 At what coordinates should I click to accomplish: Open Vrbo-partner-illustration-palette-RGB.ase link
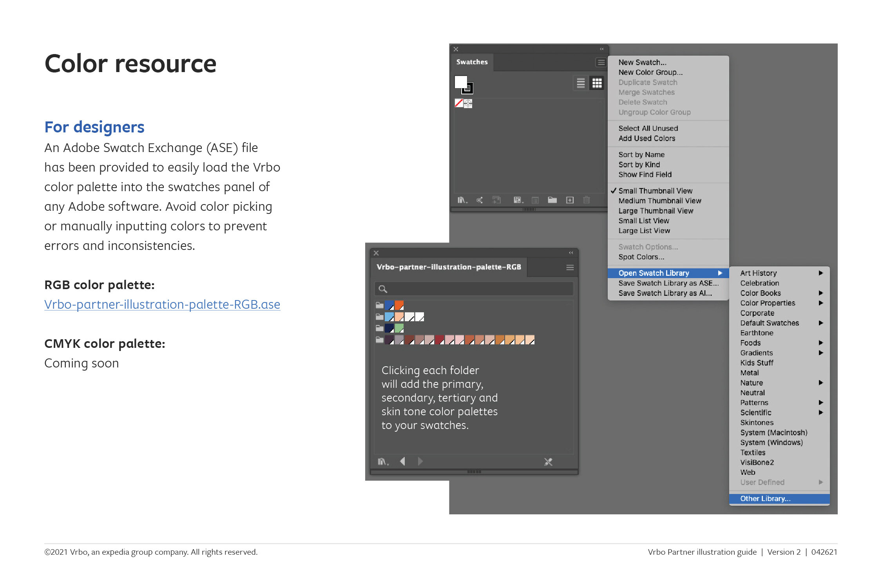click(x=162, y=304)
